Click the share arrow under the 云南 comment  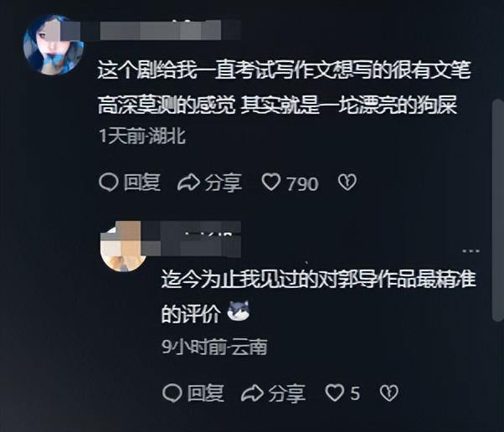pyautogui.click(x=252, y=393)
